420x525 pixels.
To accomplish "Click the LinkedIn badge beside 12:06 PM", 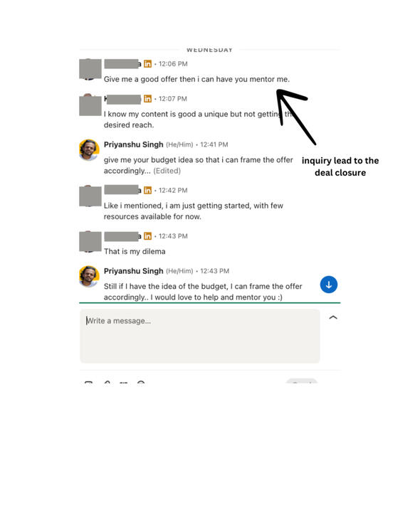I will click(147, 63).
